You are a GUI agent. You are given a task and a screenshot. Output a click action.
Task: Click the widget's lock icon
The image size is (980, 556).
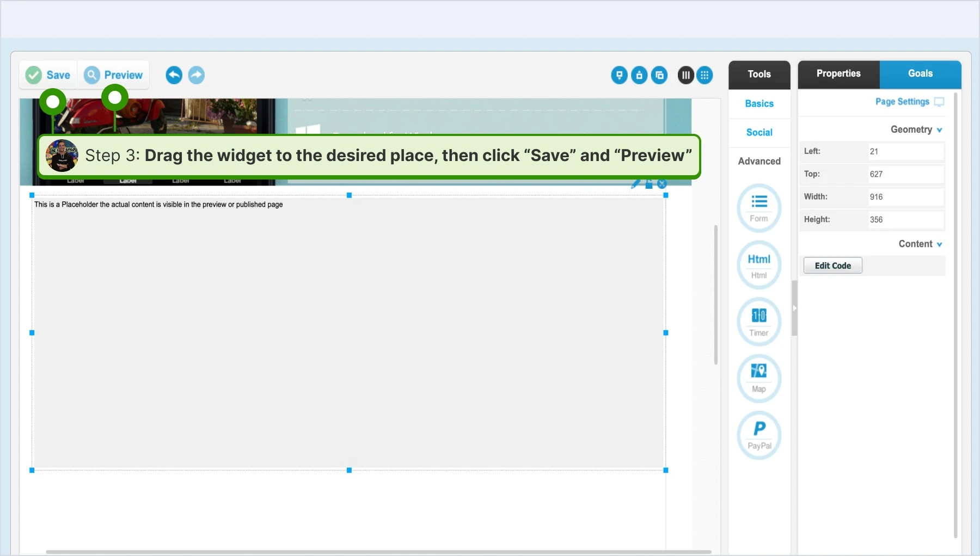tap(649, 184)
